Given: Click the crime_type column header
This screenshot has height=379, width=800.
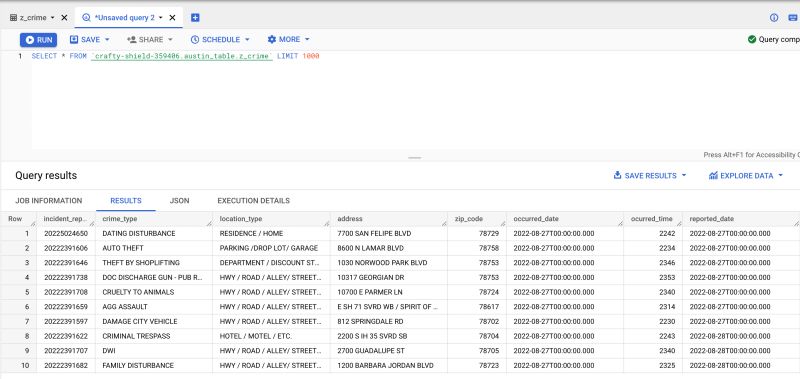Looking at the screenshot, I should click(154, 219).
